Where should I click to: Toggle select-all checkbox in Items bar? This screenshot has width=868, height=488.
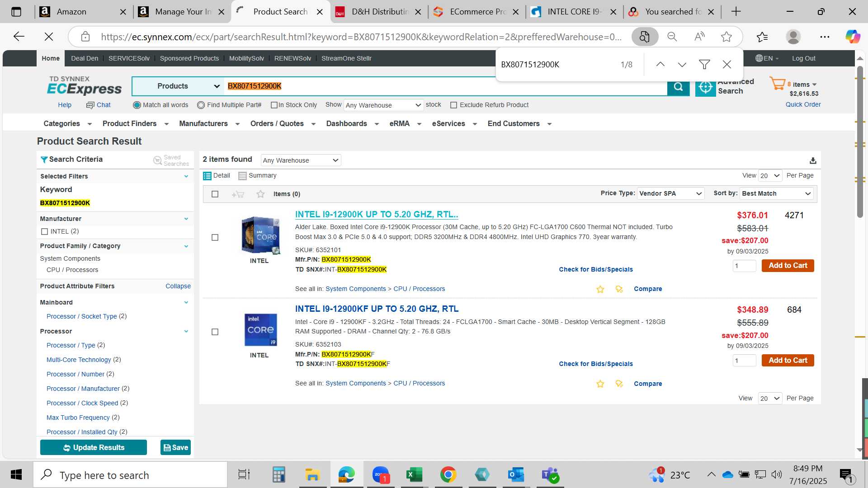[x=215, y=194]
